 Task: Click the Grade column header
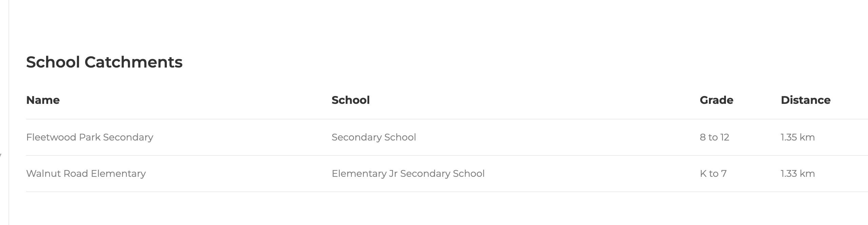pos(716,100)
